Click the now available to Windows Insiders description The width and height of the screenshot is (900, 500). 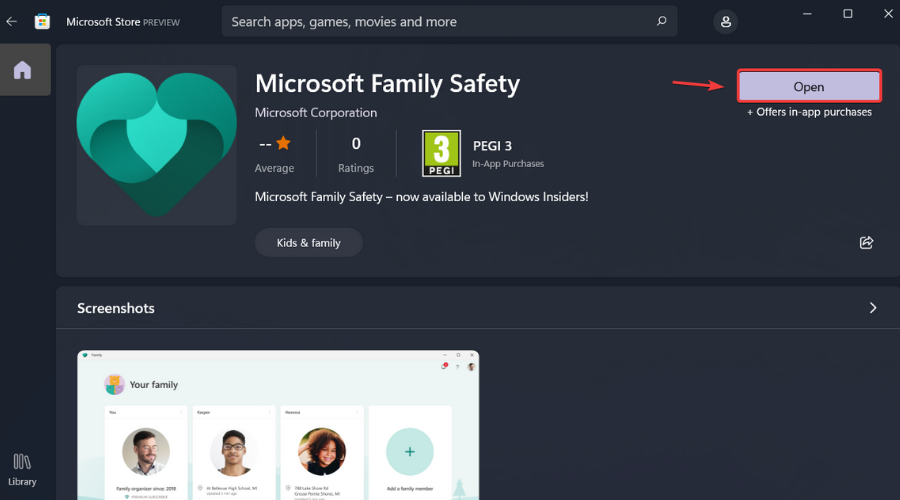[421, 197]
